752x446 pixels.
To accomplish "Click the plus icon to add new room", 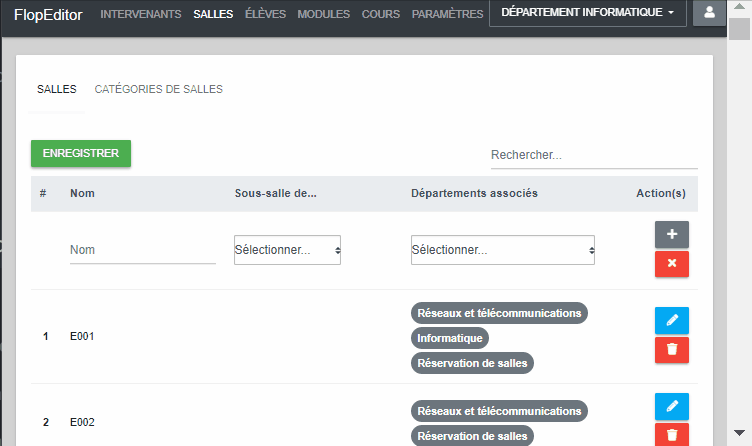I will click(672, 234).
